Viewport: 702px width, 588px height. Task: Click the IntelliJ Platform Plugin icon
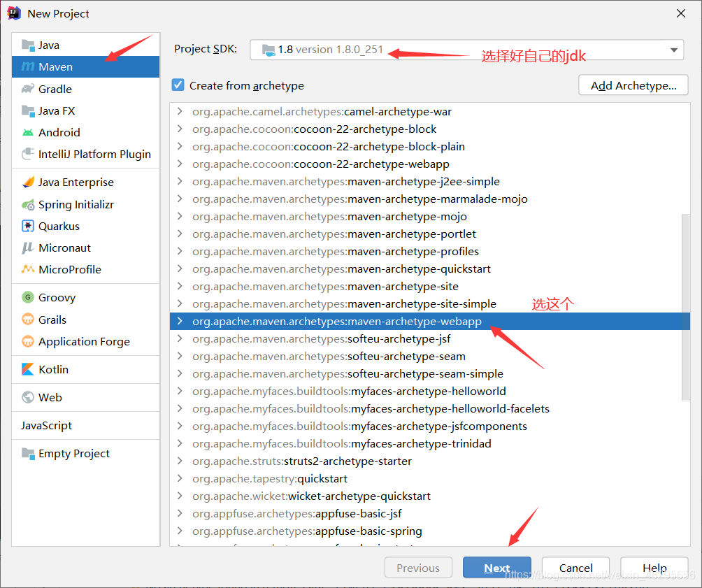[28, 154]
